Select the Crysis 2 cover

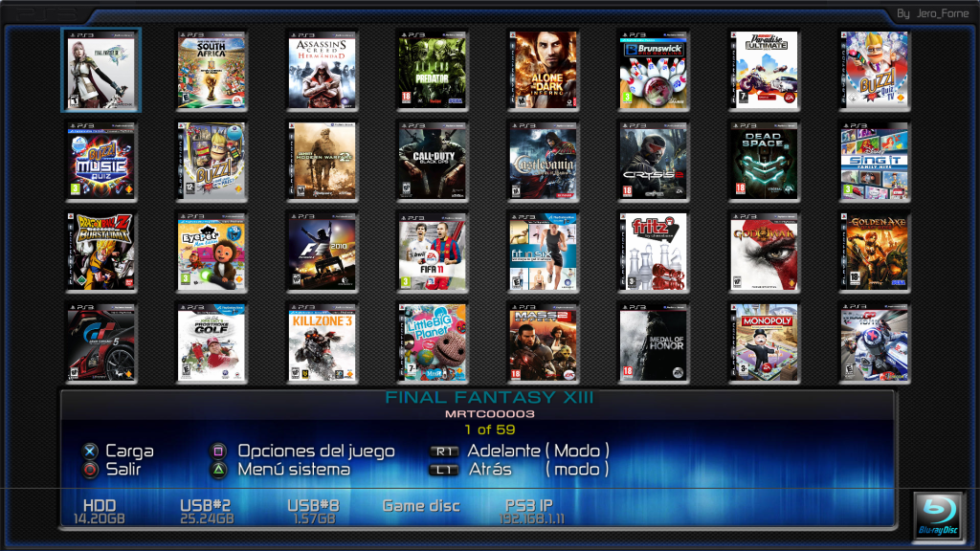653,161
